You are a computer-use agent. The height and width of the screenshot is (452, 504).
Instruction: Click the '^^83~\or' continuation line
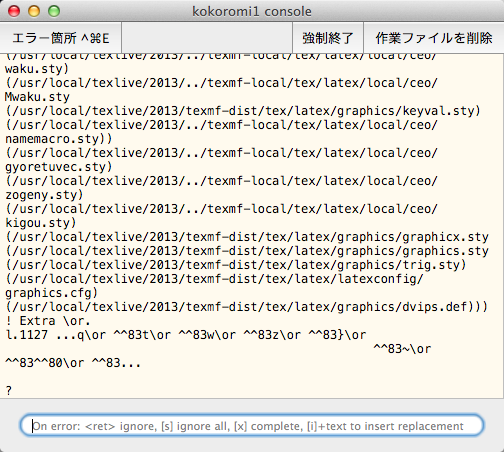pos(402,349)
